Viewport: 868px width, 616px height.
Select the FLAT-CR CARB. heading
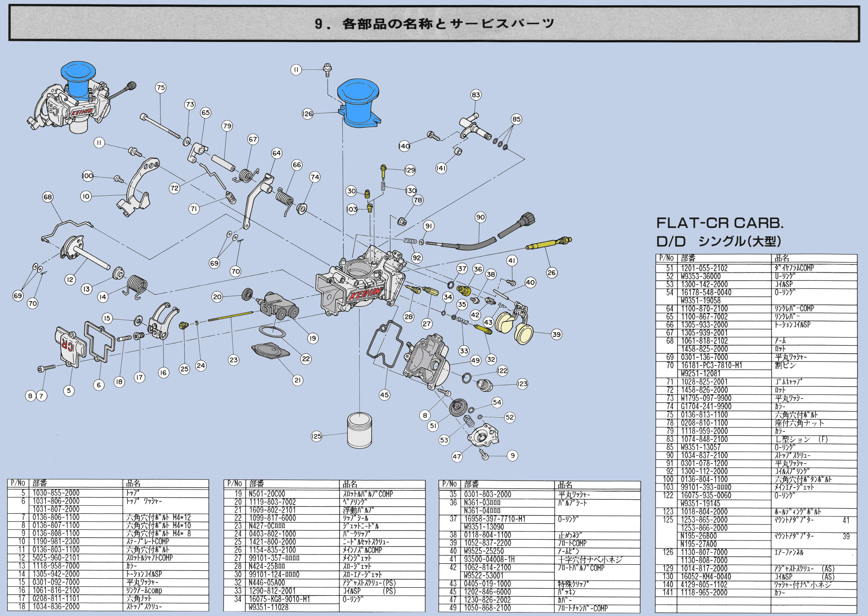click(x=720, y=223)
